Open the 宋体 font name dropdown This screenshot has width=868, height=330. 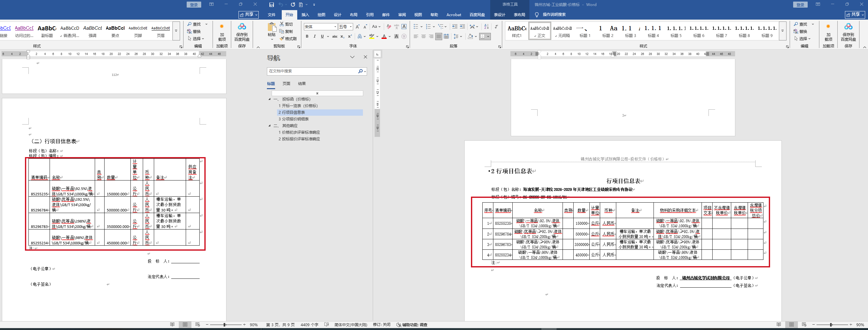tap(335, 27)
